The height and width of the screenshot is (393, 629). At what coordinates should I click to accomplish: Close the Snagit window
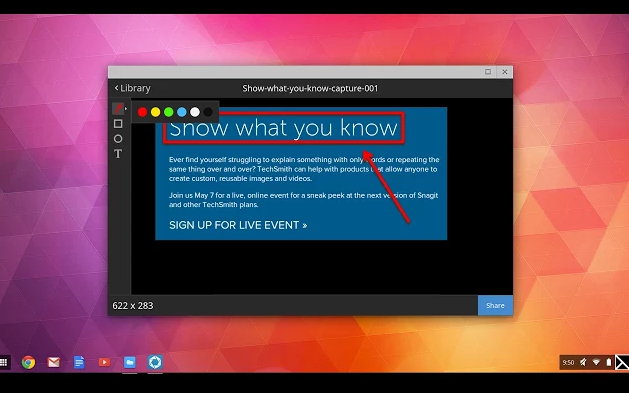(x=505, y=72)
